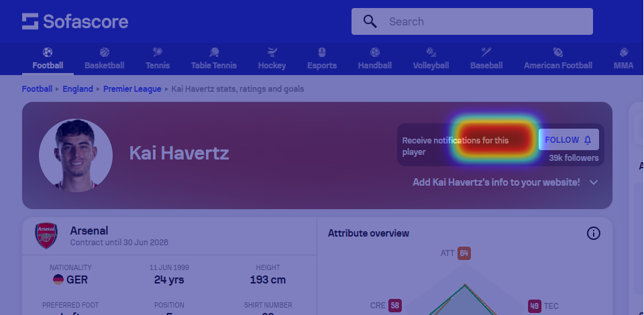
Task: Click Contract until 30 Jun 2028 text
Action: [119, 243]
